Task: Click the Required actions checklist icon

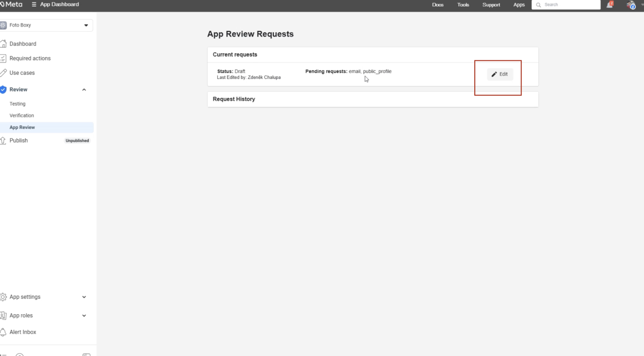Action: pyautogui.click(x=3, y=58)
